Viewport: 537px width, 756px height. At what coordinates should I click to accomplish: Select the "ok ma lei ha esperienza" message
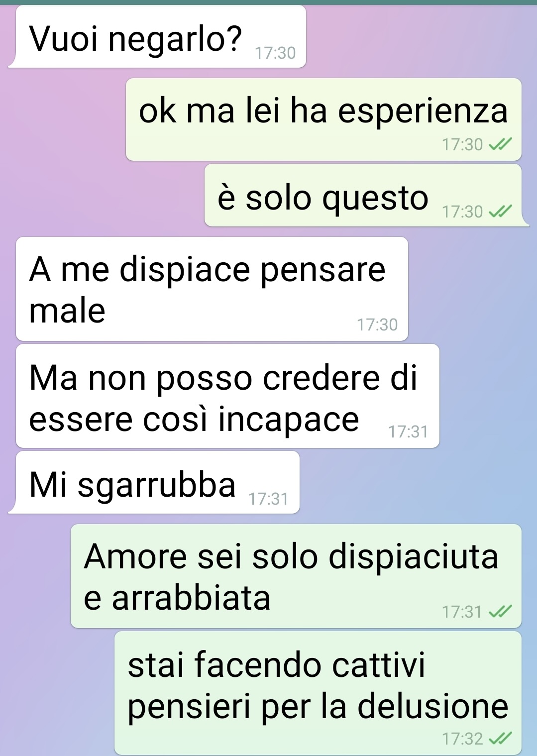click(323, 119)
